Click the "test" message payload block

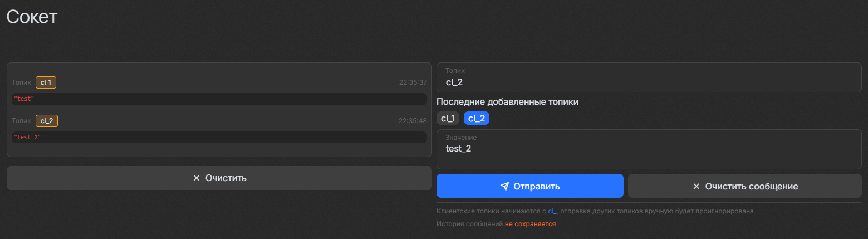[x=219, y=99]
